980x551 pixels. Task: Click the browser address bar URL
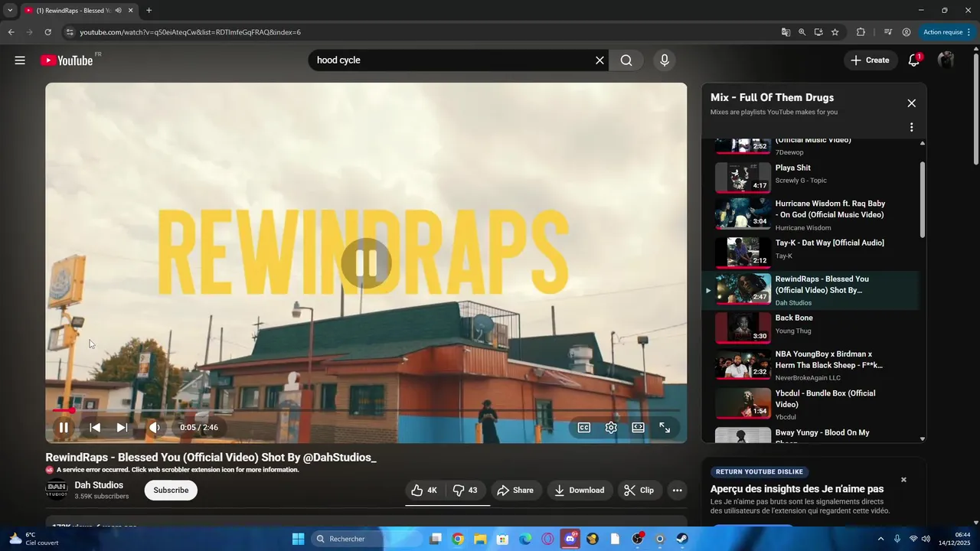pos(190,32)
